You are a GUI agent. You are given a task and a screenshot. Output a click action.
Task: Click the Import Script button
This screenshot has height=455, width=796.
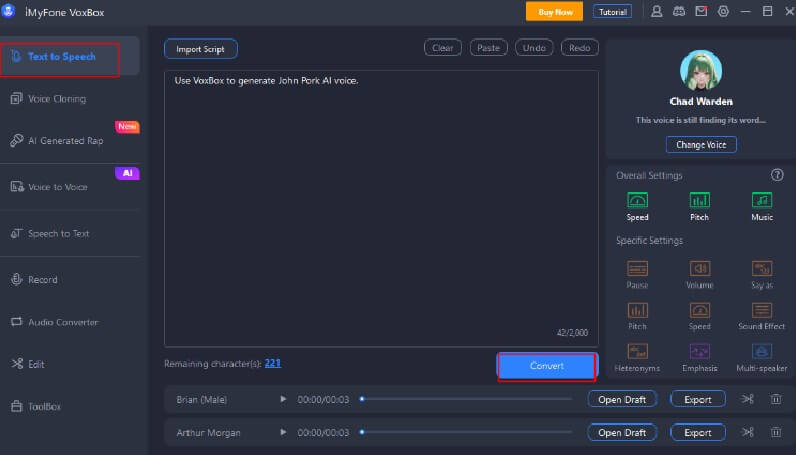(x=201, y=49)
